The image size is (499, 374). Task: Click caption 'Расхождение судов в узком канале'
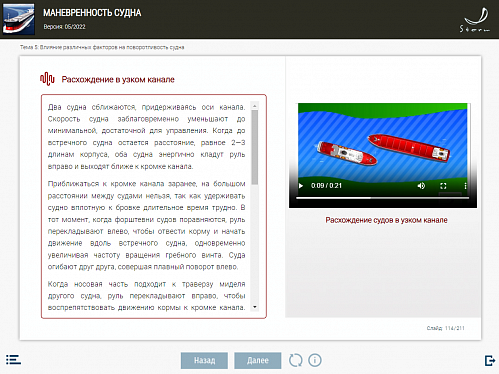tap(386, 220)
